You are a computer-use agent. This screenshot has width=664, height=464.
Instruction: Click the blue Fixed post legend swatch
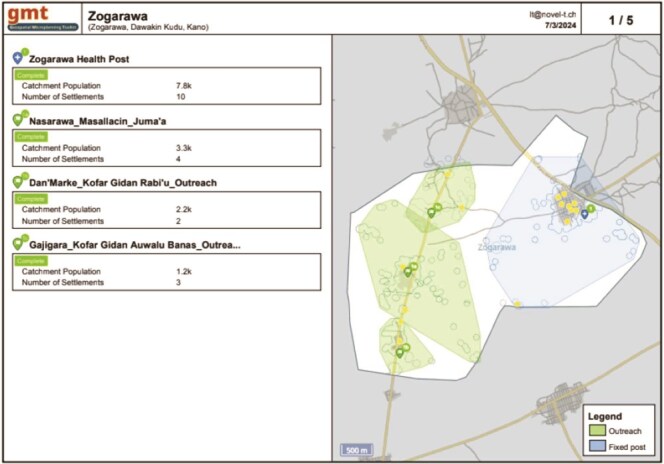[597, 445]
